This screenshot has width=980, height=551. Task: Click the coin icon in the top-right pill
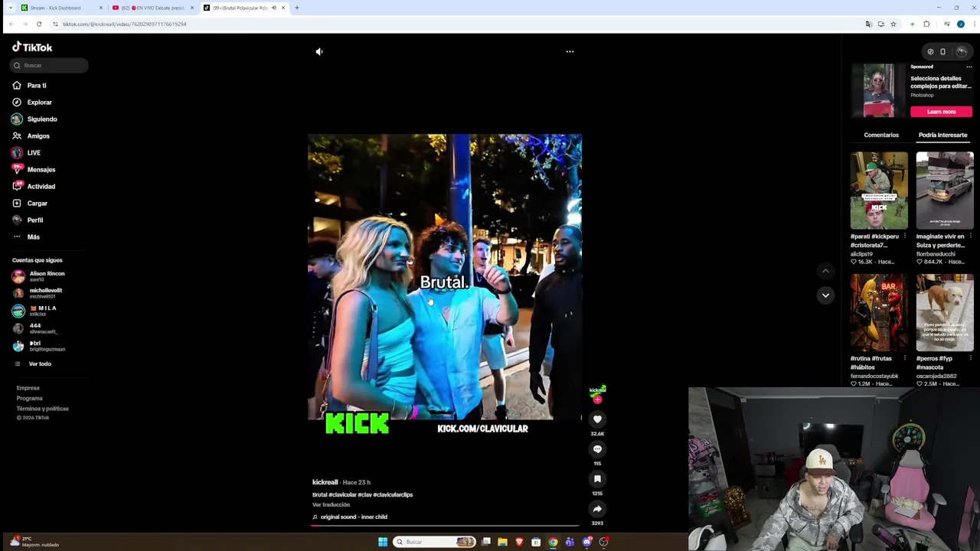pyautogui.click(x=930, y=51)
